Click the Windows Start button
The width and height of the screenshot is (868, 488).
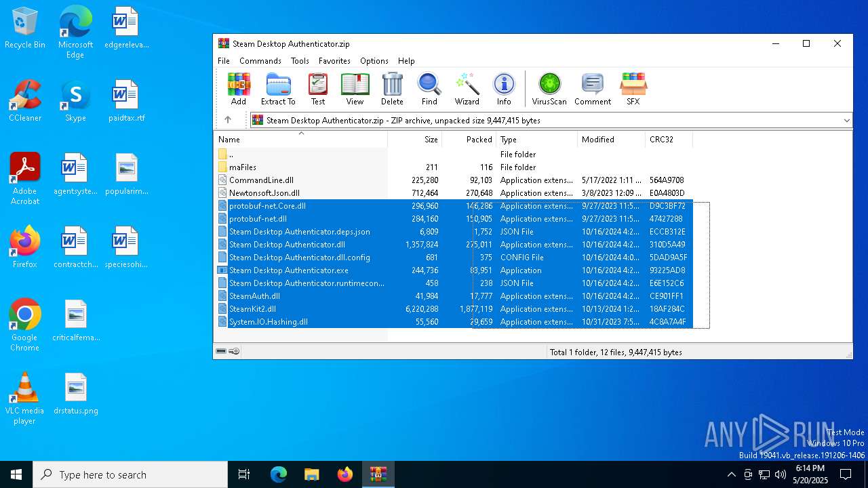[16, 474]
